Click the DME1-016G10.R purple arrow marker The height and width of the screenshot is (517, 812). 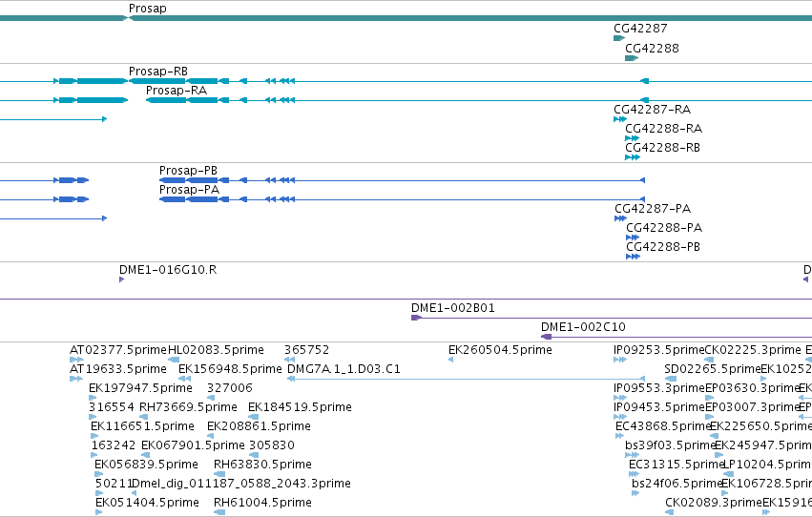[x=121, y=279]
